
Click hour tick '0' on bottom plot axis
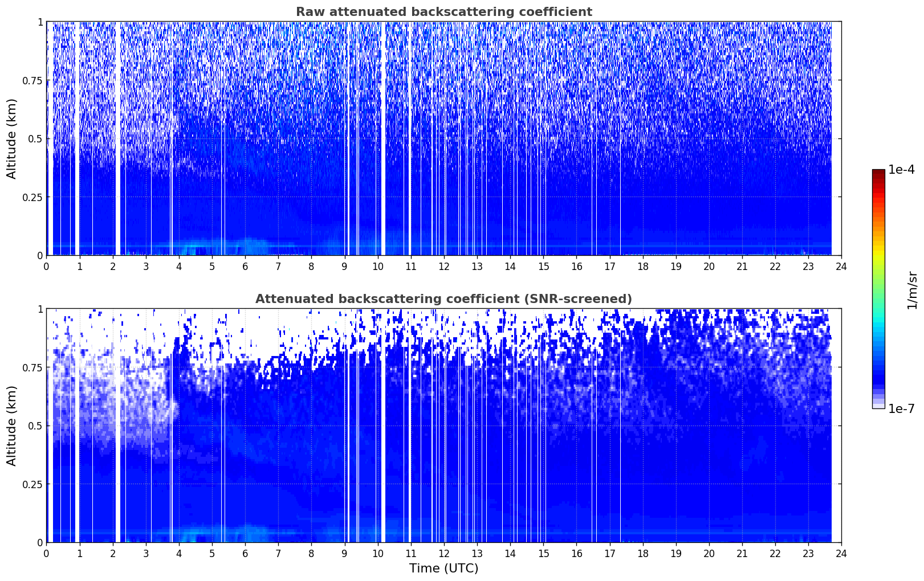pos(46,553)
